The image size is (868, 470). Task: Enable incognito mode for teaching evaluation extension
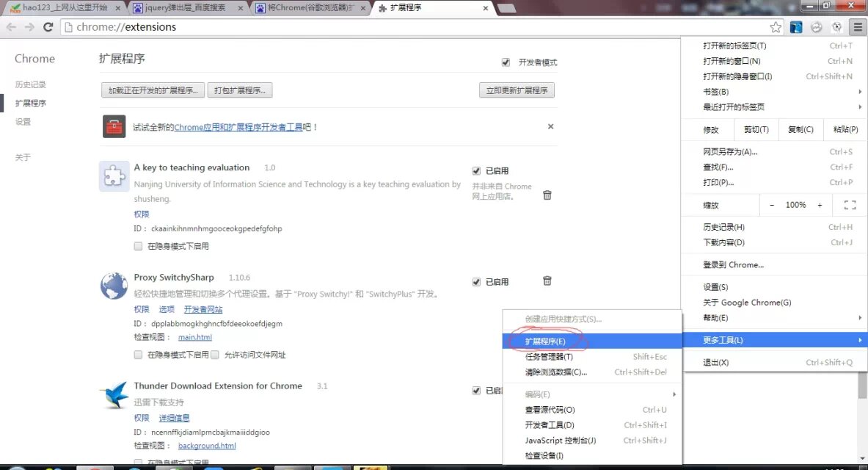(x=138, y=246)
